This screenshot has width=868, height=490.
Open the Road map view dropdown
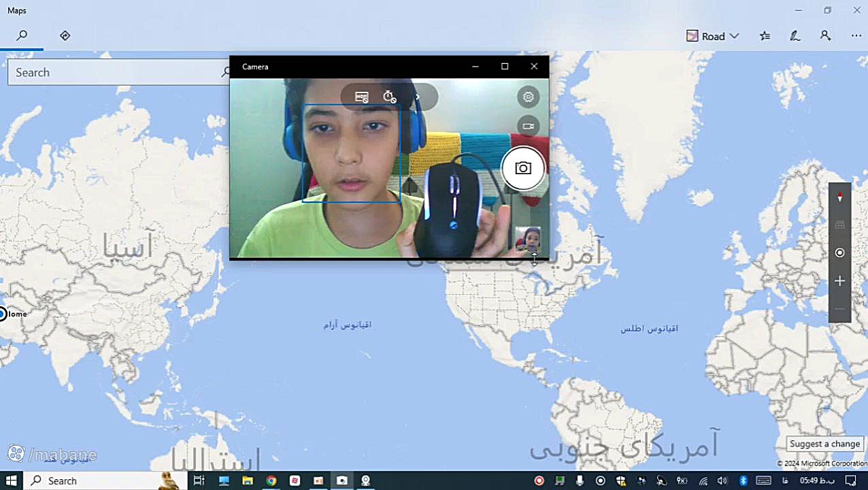[712, 36]
